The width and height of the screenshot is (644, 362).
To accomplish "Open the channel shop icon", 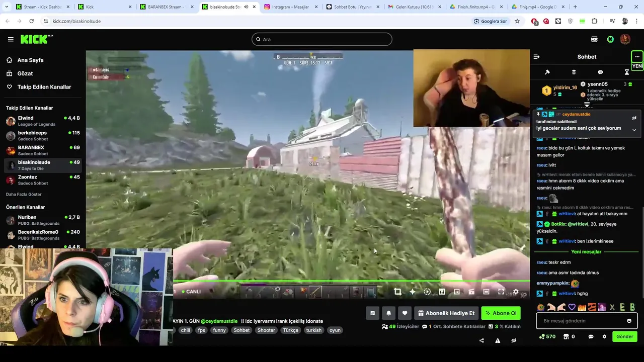I will (x=566, y=337).
